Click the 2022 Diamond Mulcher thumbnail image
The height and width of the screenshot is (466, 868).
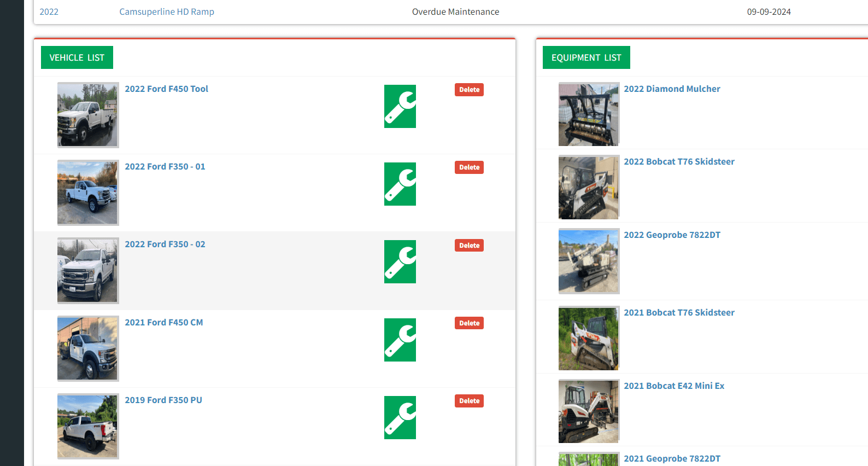coord(589,114)
